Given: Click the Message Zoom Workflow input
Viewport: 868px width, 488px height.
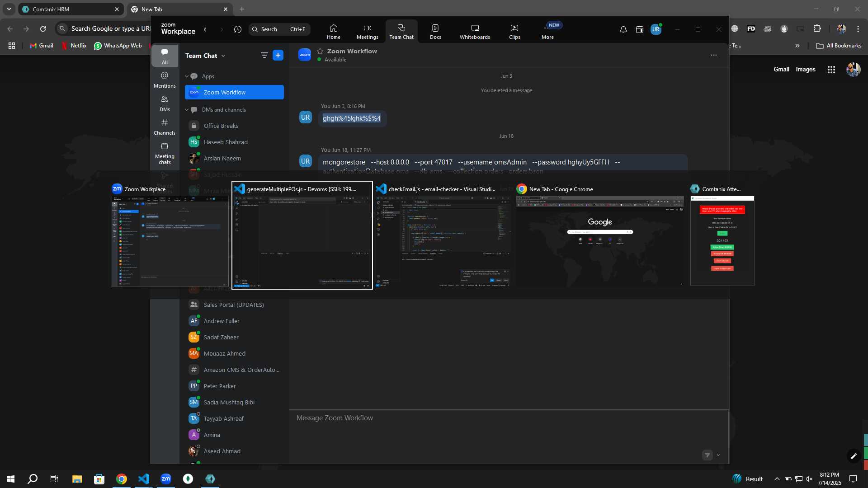Looking at the screenshot, I should (509, 418).
